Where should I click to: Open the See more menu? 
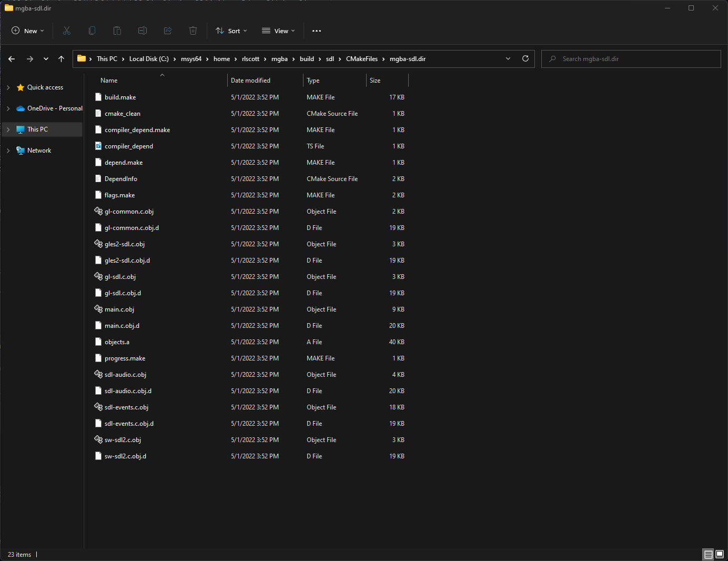[x=316, y=31]
